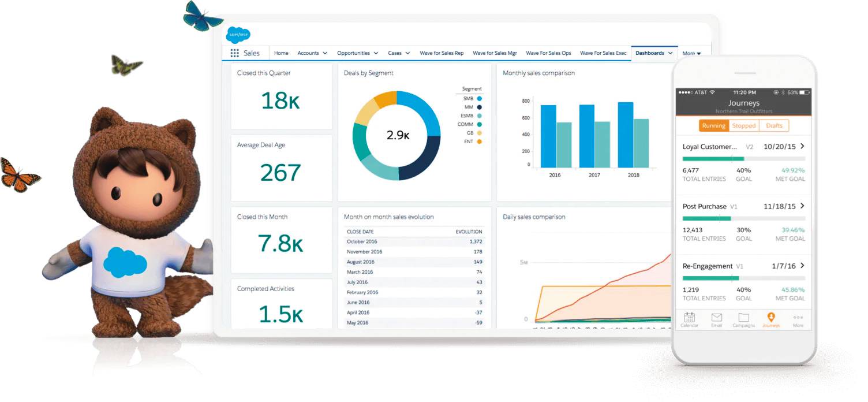Open the Wave For Sales Exec tab
Screen dimensions: 868x402
coord(603,53)
